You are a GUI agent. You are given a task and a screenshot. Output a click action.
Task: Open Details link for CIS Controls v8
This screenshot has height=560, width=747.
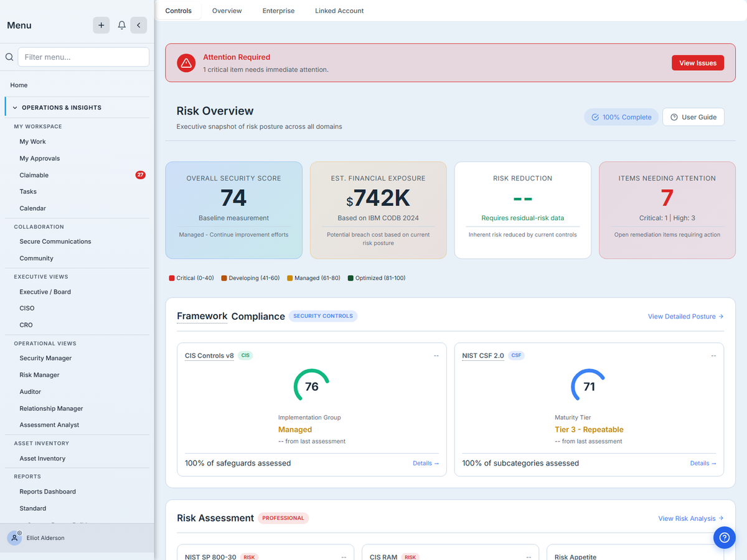point(426,464)
